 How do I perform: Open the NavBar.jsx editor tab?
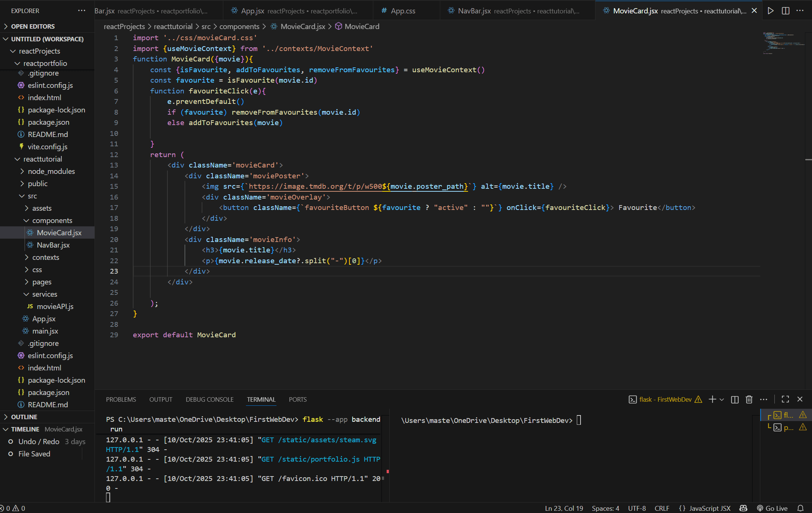click(x=517, y=11)
